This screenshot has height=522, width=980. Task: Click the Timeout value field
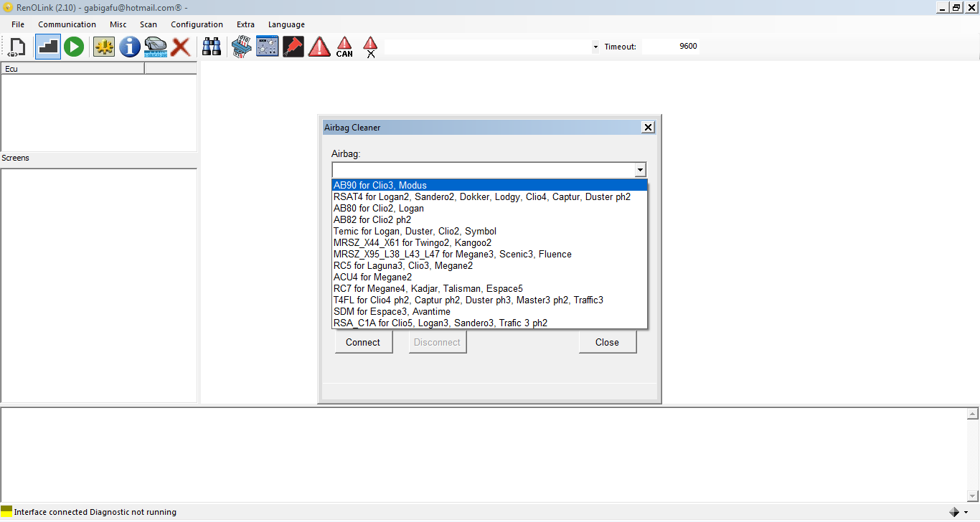[x=670, y=47]
